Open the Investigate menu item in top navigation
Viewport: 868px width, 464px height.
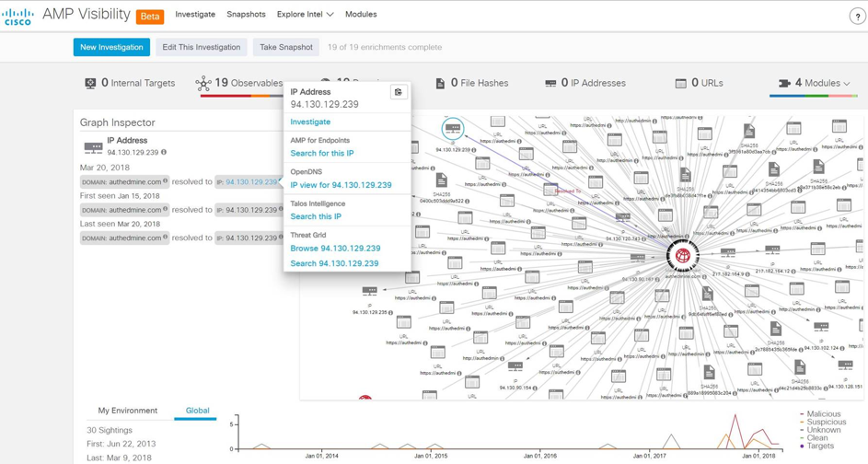click(x=195, y=15)
